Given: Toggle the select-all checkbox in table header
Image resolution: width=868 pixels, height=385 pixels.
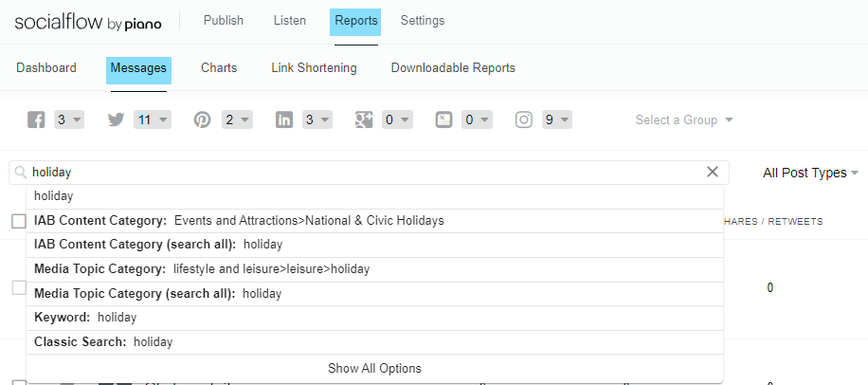Looking at the screenshot, I should [19, 221].
